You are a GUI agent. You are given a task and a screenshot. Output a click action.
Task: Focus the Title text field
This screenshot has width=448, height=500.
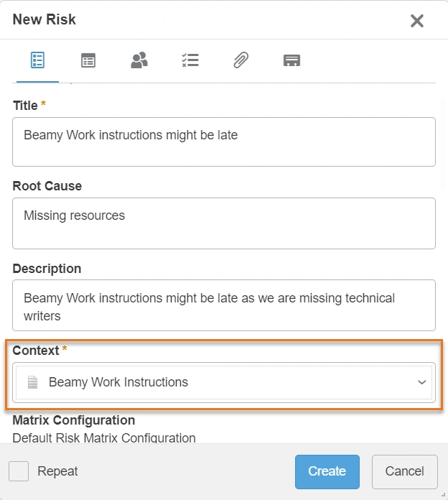pos(224,142)
